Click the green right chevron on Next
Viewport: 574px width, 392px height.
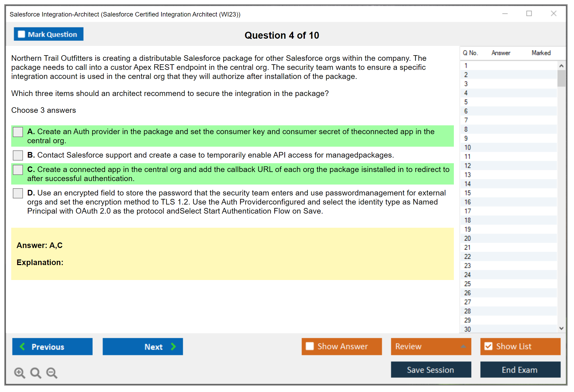click(x=173, y=346)
